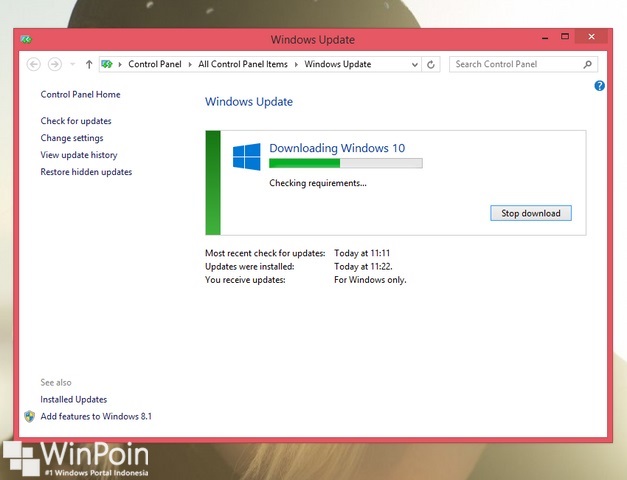Open Restore hidden updates
Image resolution: width=627 pixels, height=480 pixels.
click(x=86, y=172)
